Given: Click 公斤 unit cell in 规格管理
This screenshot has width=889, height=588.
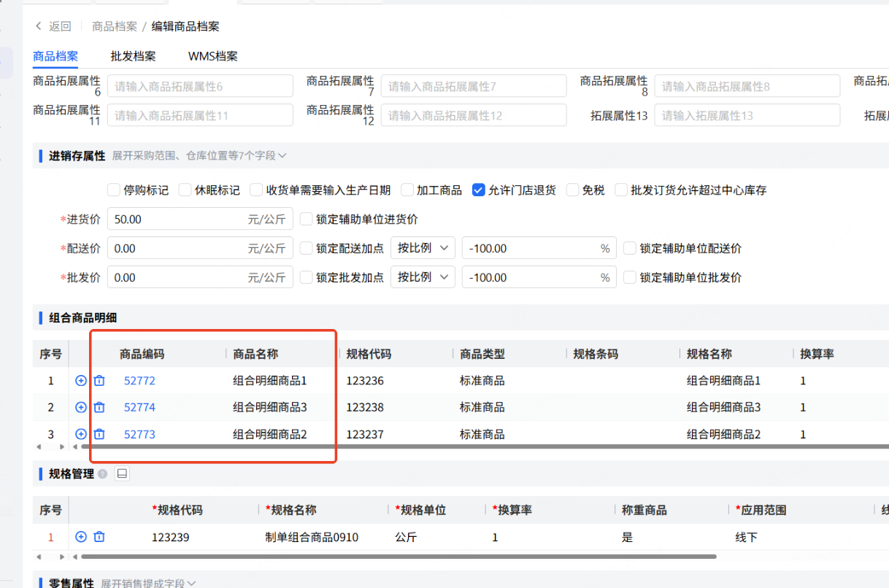Looking at the screenshot, I should click(x=406, y=537).
